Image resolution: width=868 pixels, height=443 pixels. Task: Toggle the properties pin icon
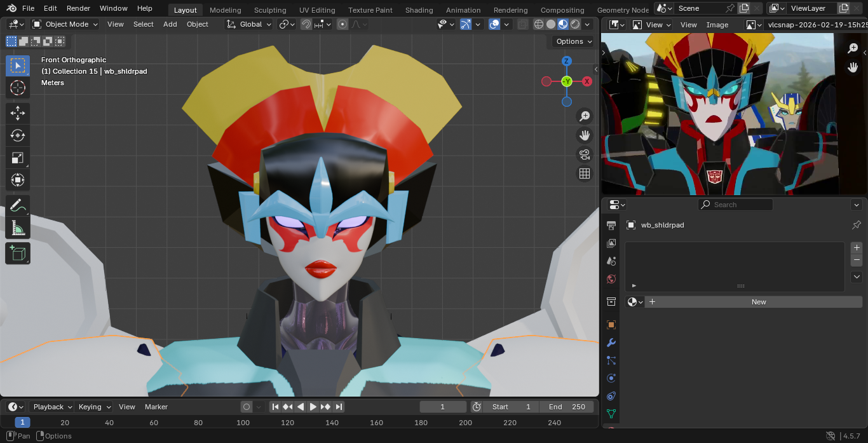856,225
